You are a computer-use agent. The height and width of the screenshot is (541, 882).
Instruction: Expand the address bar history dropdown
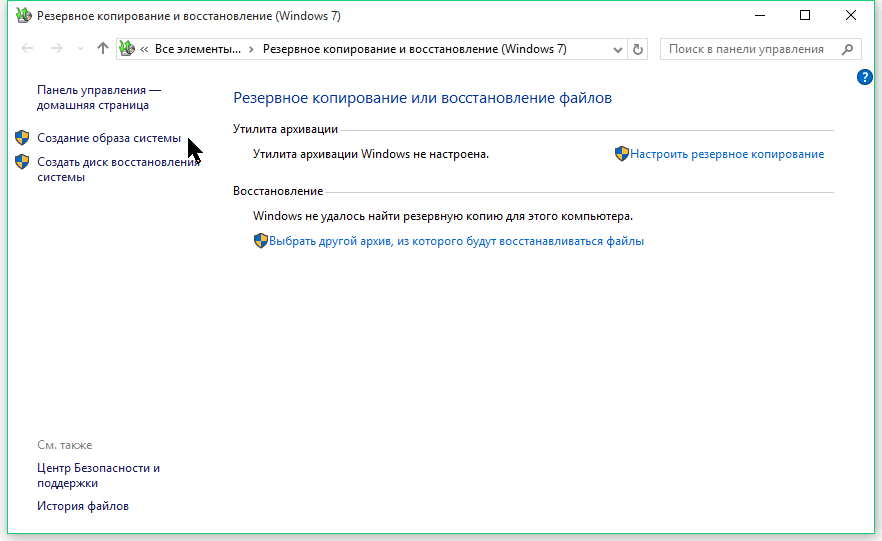point(617,49)
